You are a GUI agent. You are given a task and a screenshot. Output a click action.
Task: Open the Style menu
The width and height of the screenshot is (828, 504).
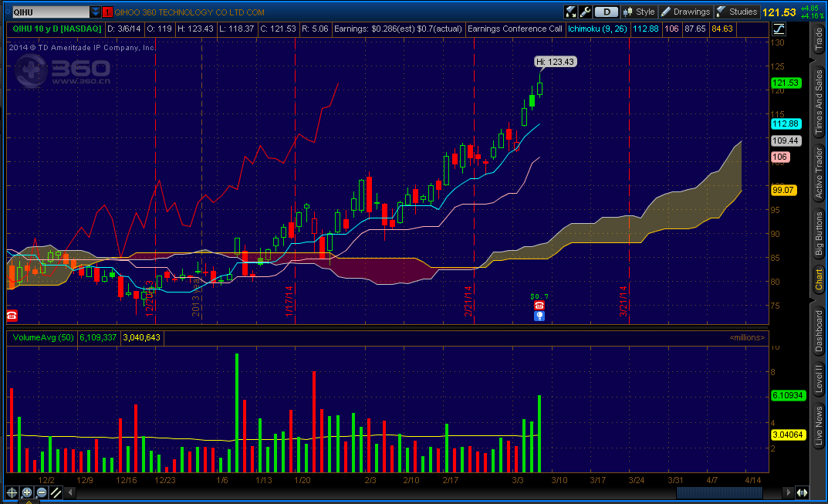pyautogui.click(x=639, y=12)
